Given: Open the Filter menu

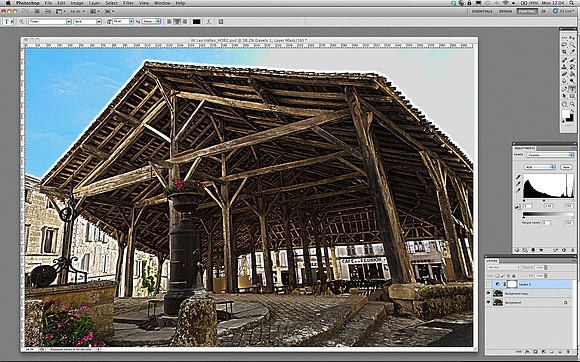Looking at the screenshot, I should tap(128, 3).
